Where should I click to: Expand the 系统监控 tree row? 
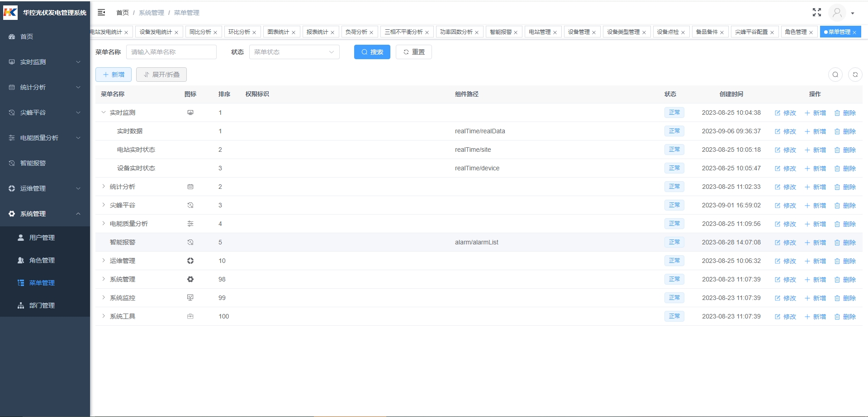click(104, 298)
